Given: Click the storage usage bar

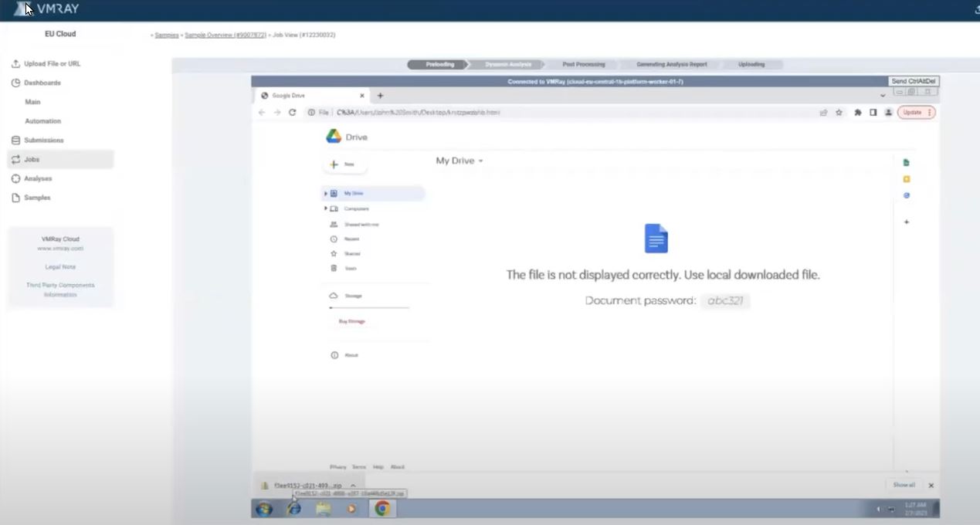Looking at the screenshot, I should coord(369,307).
